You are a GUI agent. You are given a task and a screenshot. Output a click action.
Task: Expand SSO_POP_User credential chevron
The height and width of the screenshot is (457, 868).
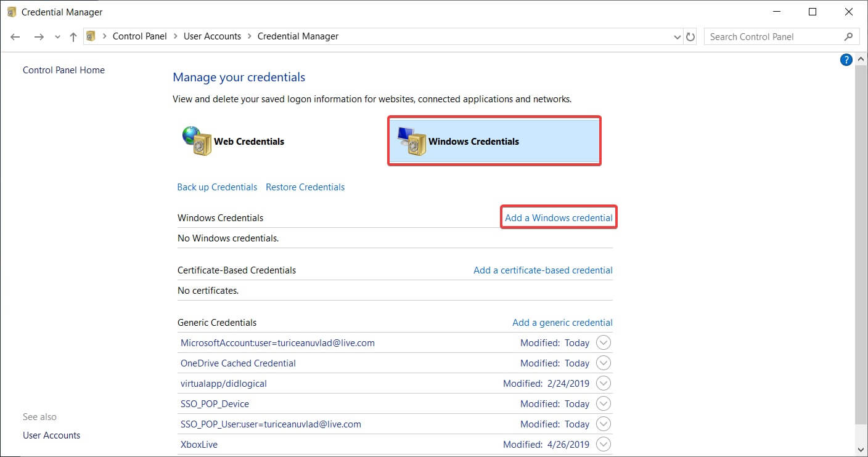coord(604,424)
